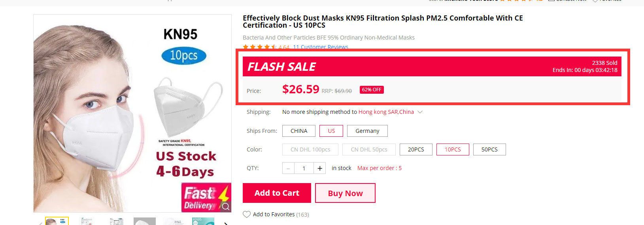Click the magnifier icon on the product image
Screen dimensions: 644x225
[x=226, y=206]
